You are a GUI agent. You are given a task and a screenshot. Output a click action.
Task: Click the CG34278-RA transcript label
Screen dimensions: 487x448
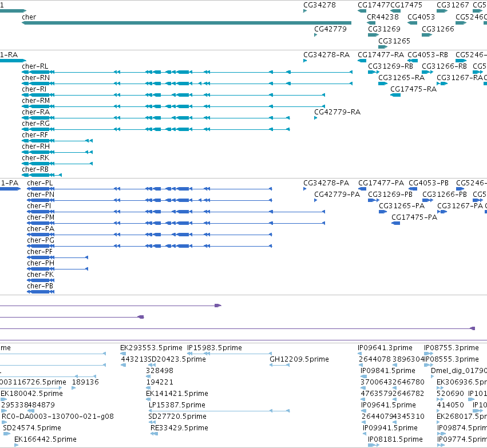coord(326,55)
